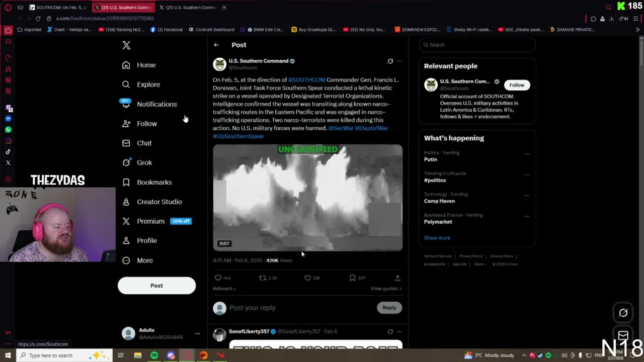Go back using the Post arrow
This screenshot has width=644, height=362.
tap(216, 45)
